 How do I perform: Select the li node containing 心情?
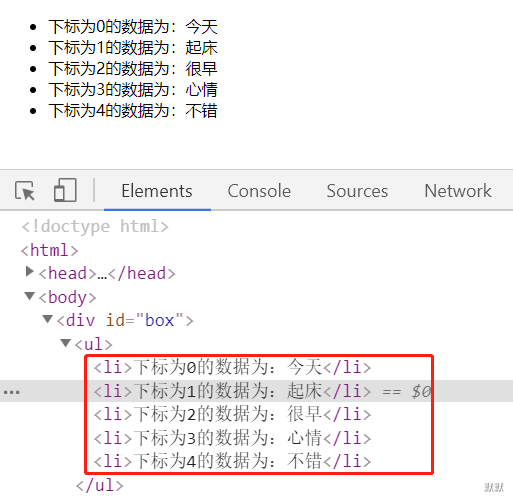point(232,438)
